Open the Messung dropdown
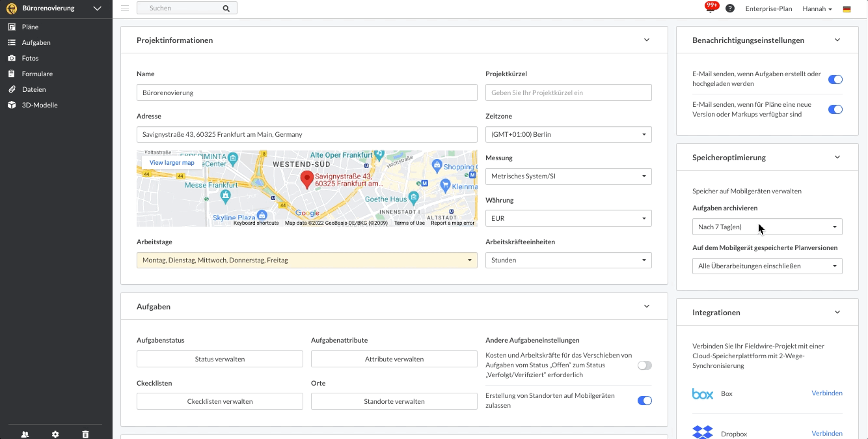This screenshot has width=868, height=439. (x=569, y=176)
